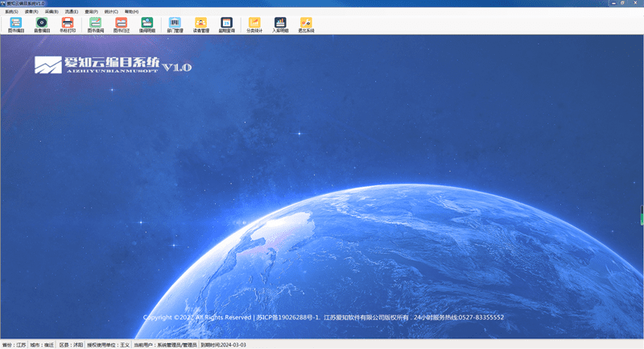Viewport: 644px width, 349px height.
Task: Click the 音像编目 audio-video cataloging icon
Action: click(x=42, y=24)
